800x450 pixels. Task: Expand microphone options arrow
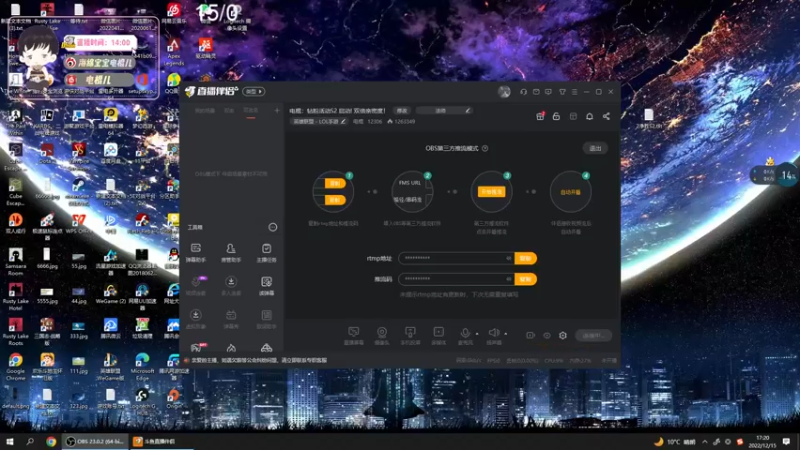pyautogui.click(x=477, y=334)
